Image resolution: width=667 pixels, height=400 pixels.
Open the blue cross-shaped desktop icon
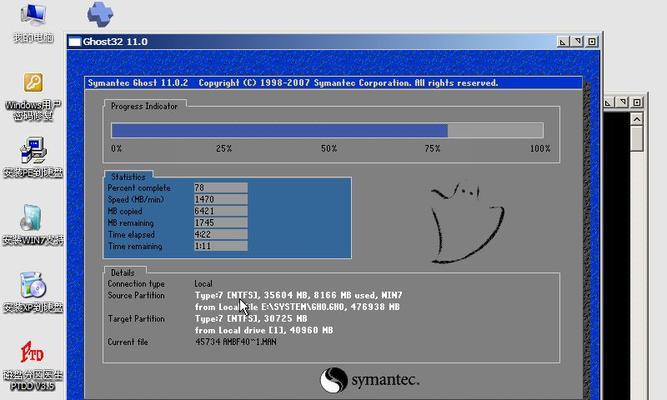[100, 14]
